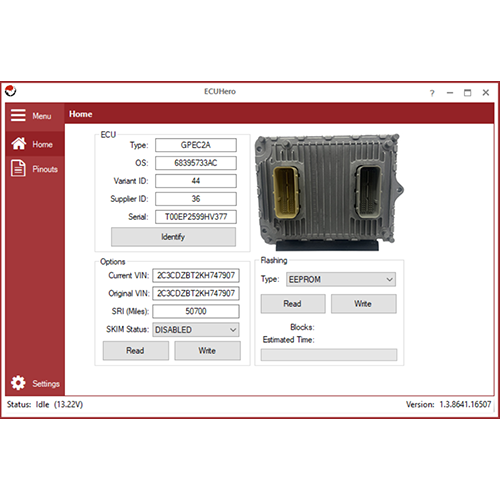Image resolution: width=500 pixels, height=500 pixels.
Task: Click the Supplier ID field
Action: tap(196, 199)
